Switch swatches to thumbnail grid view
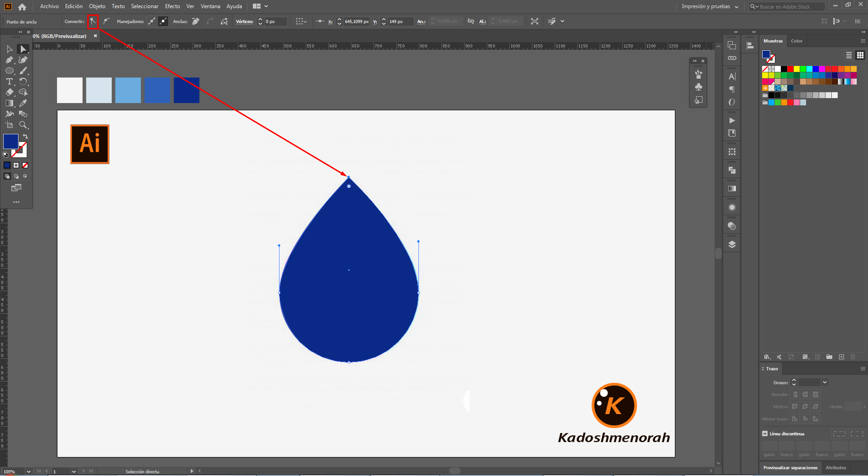 860,55
